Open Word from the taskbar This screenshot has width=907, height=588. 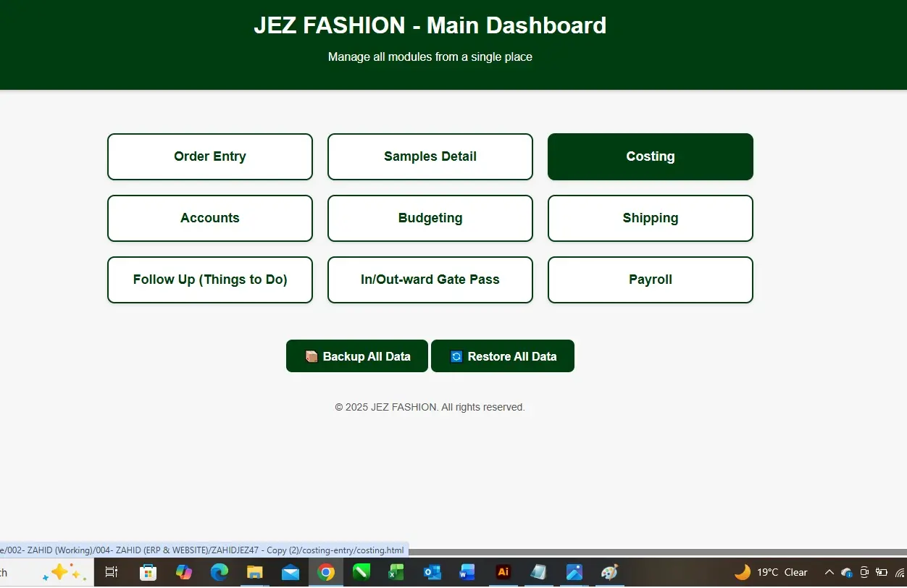coord(467,572)
